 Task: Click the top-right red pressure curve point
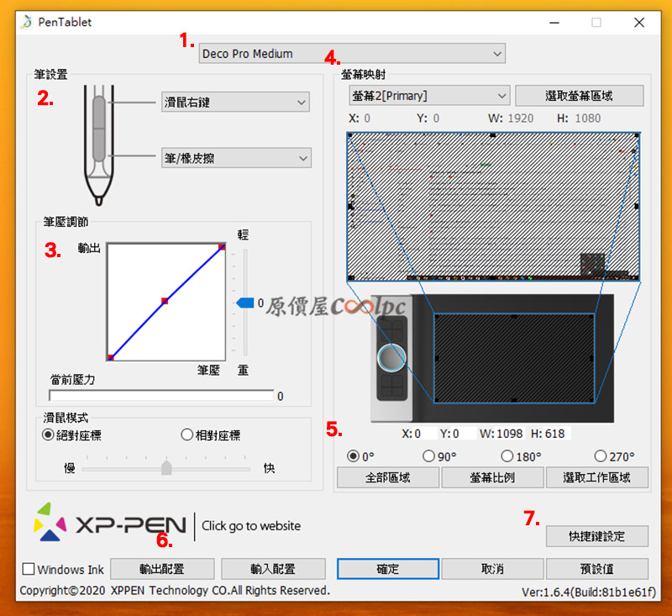[x=222, y=247]
